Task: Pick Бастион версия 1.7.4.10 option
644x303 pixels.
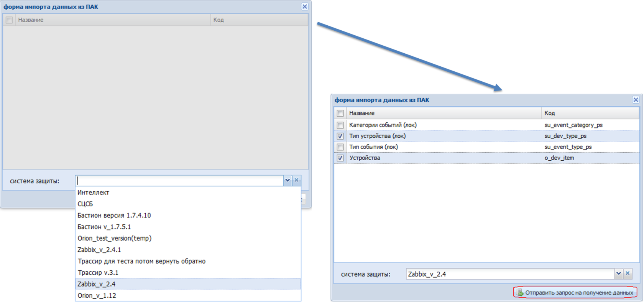Action: (x=188, y=216)
